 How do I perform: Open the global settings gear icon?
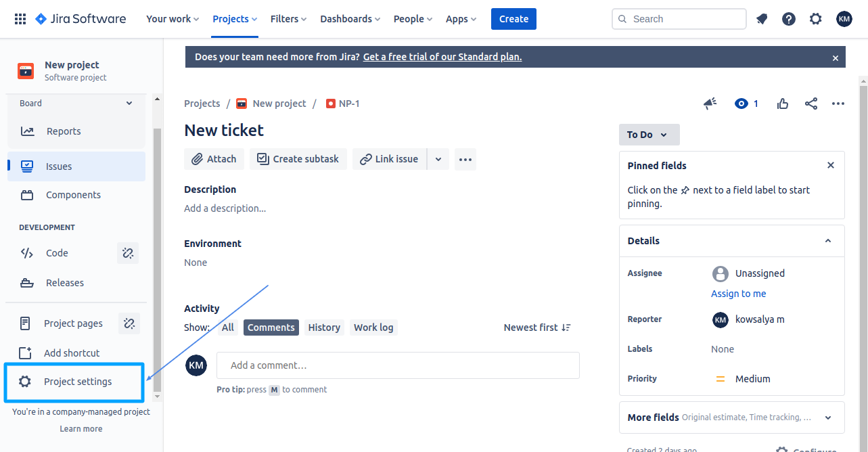(816, 19)
